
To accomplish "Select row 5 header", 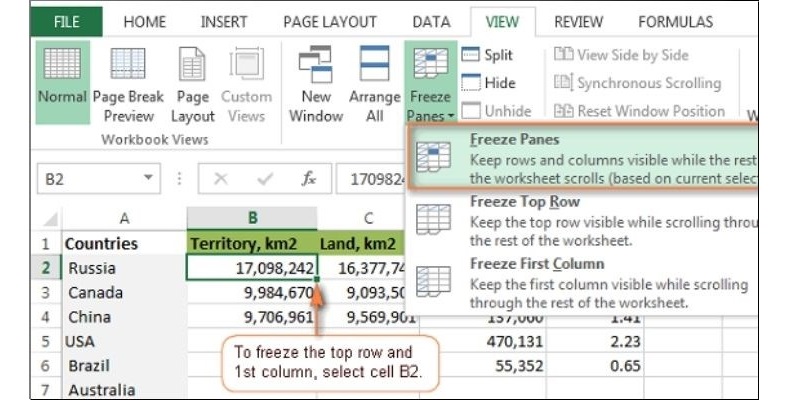I will click(46, 341).
